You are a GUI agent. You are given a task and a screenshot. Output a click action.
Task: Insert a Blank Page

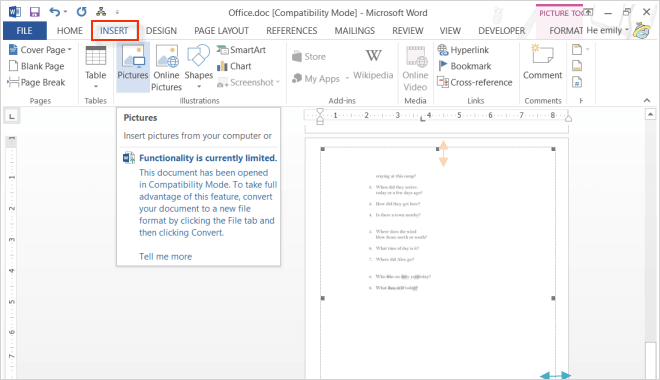point(37,66)
